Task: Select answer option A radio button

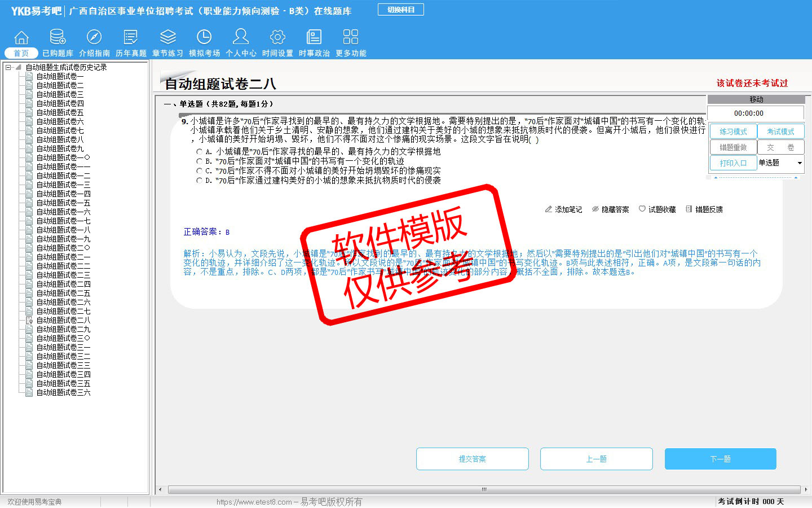Action: click(x=199, y=152)
